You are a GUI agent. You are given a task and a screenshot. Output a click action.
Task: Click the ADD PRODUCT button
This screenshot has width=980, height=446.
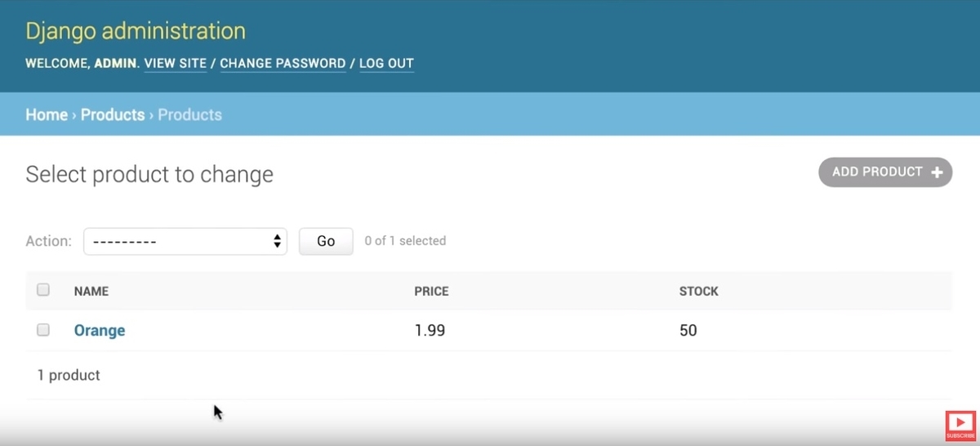coord(885,172)
